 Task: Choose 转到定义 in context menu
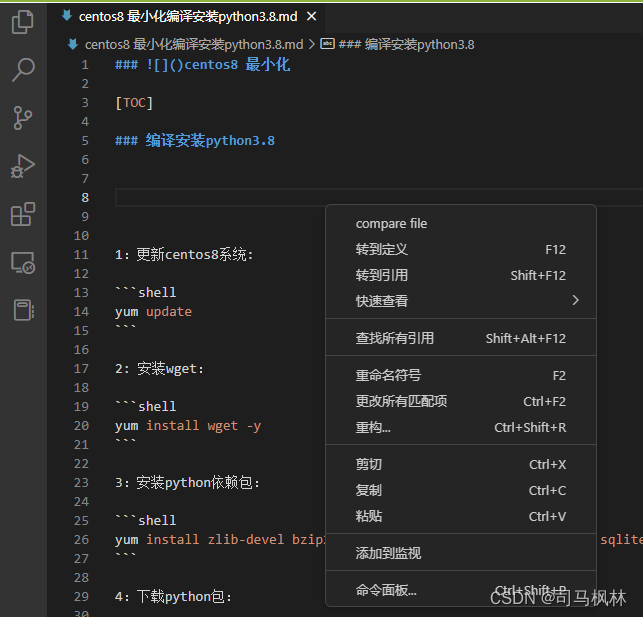[x=461, y=249]
